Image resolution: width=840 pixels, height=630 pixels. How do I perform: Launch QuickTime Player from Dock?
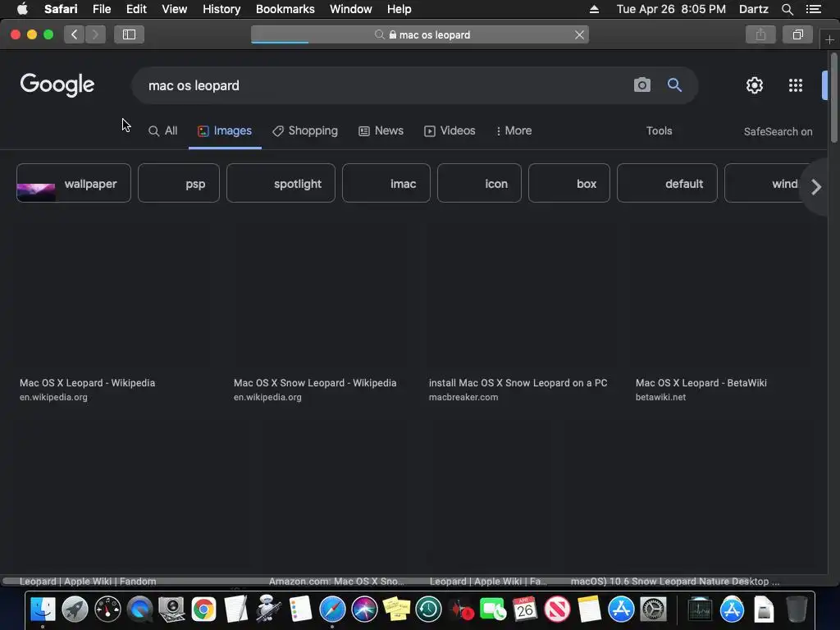[139, 609]
